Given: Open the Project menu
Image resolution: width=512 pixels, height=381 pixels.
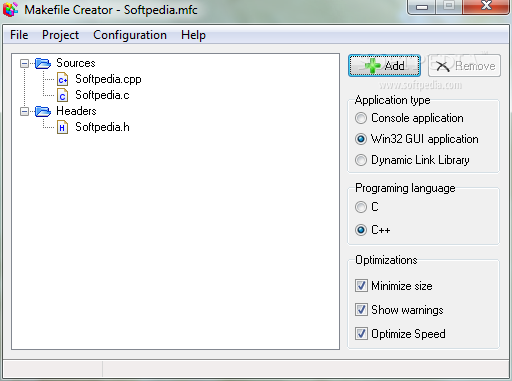Looking at the screenshot, I should point(60,35).
